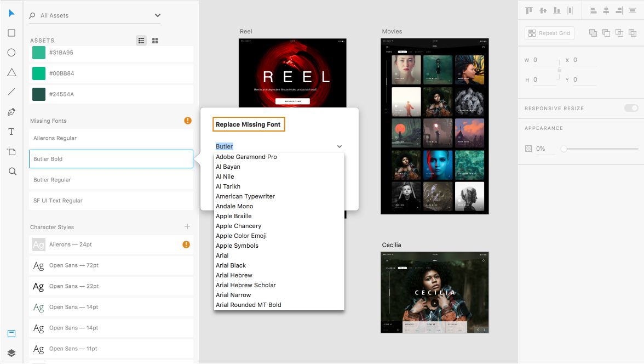Viewport: 644px width, 364px height.
Task: Open the Butler font dropdown arrow
Action: (340, 146)
